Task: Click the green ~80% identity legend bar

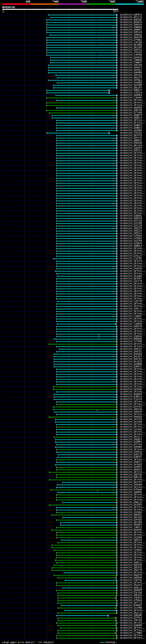Action: (x=101, y=4)
